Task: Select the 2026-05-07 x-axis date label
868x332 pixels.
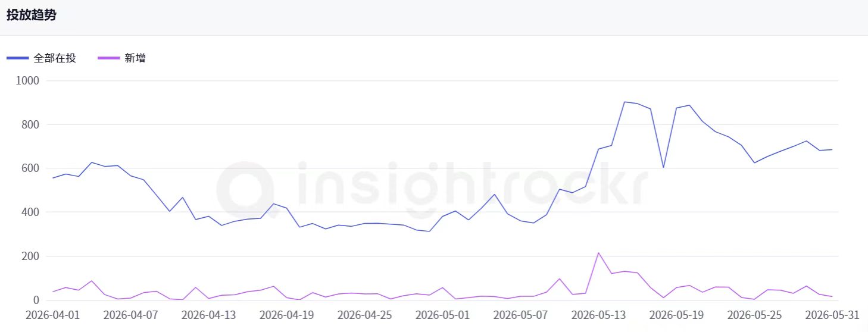Action: pyautogui.click(x=520, y=315)
